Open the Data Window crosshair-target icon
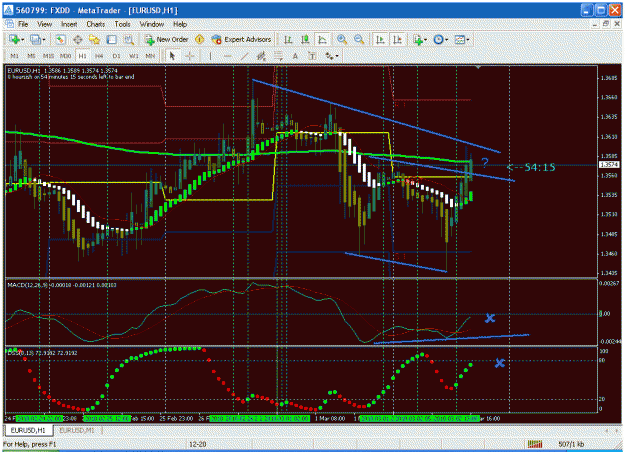The height and width of the screenshot is (452, 625). pyautogui.click(x=78, y=39)
